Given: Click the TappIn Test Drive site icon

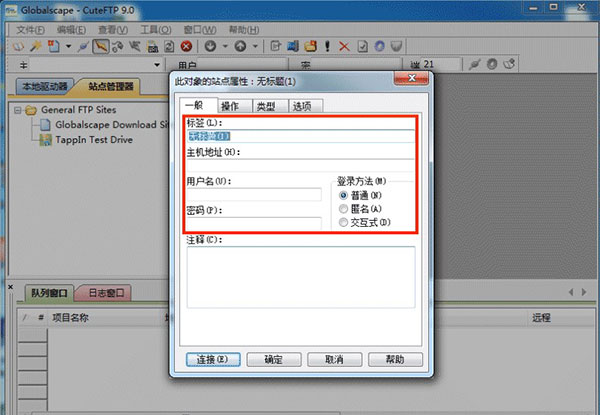Looking at the screenshot, I should click(x=46, y=140).
